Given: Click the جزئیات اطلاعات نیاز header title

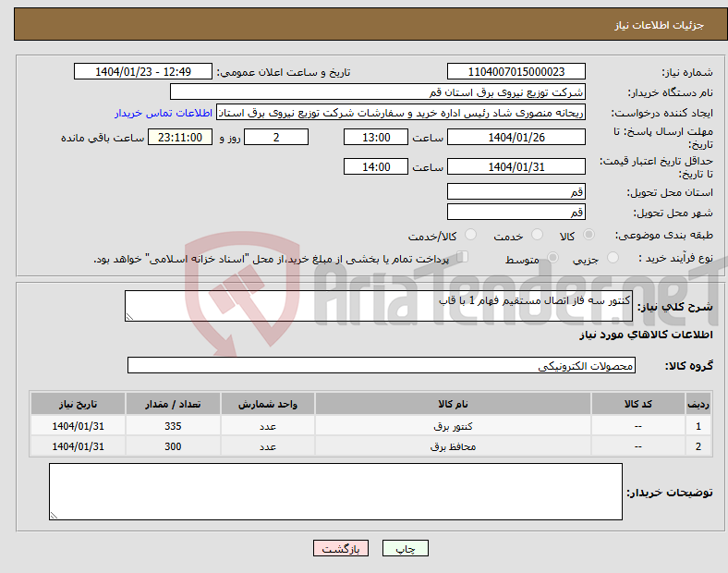Looking at the screenshot, I should point(659,25).
